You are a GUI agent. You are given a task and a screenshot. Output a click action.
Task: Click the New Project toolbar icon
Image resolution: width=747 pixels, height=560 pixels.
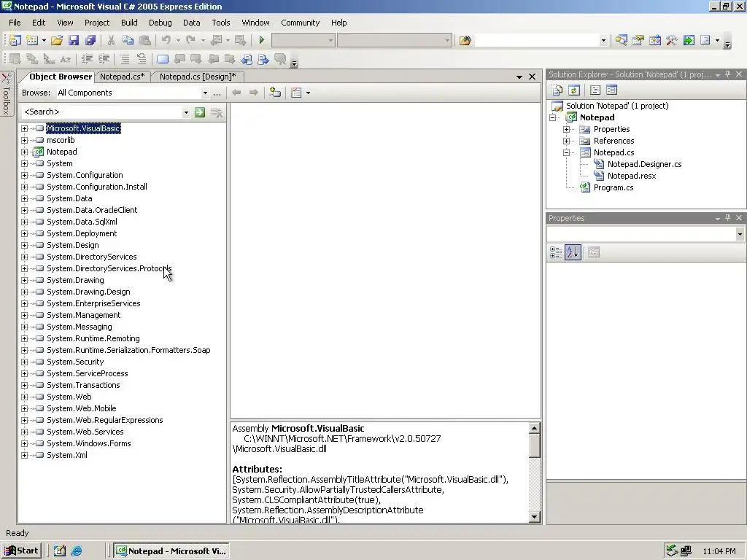coord(15,41)
